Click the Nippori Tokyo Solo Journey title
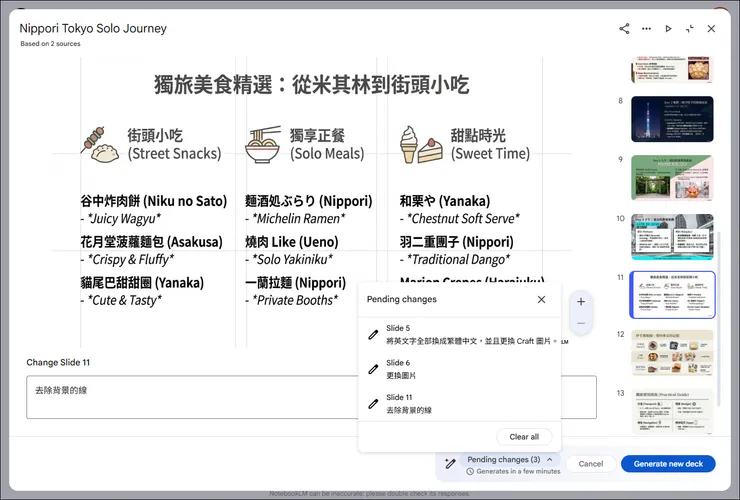The height and width of the screenshot is (500, 740). pyautogui.click(x=93, y=28)
